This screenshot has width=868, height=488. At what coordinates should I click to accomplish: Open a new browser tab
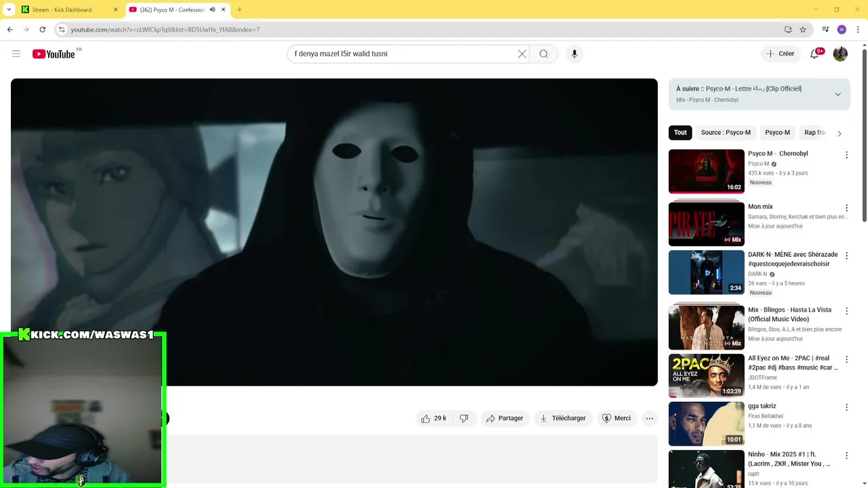pyautogui.click(x=239, y=9)
